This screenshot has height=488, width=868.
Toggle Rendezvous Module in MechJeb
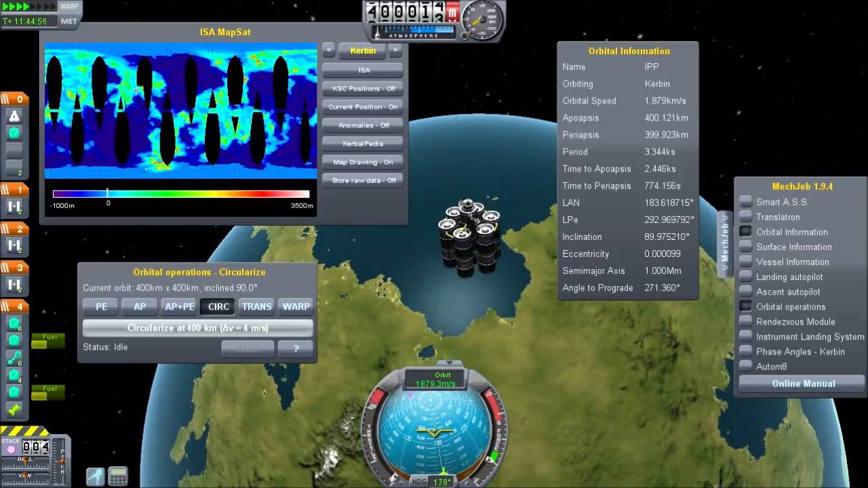[787, 321]
